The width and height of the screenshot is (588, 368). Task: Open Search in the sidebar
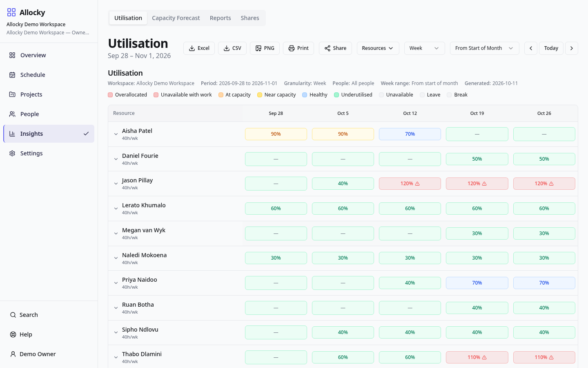(49, 315)
